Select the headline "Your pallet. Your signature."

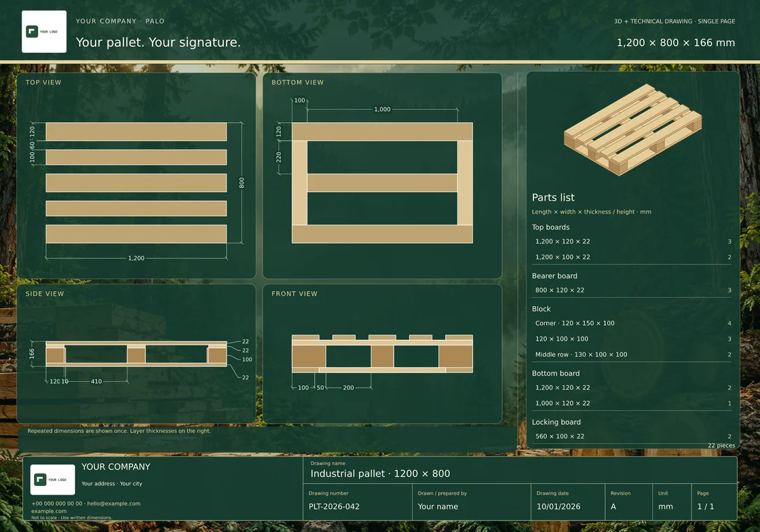pos(158,42)
